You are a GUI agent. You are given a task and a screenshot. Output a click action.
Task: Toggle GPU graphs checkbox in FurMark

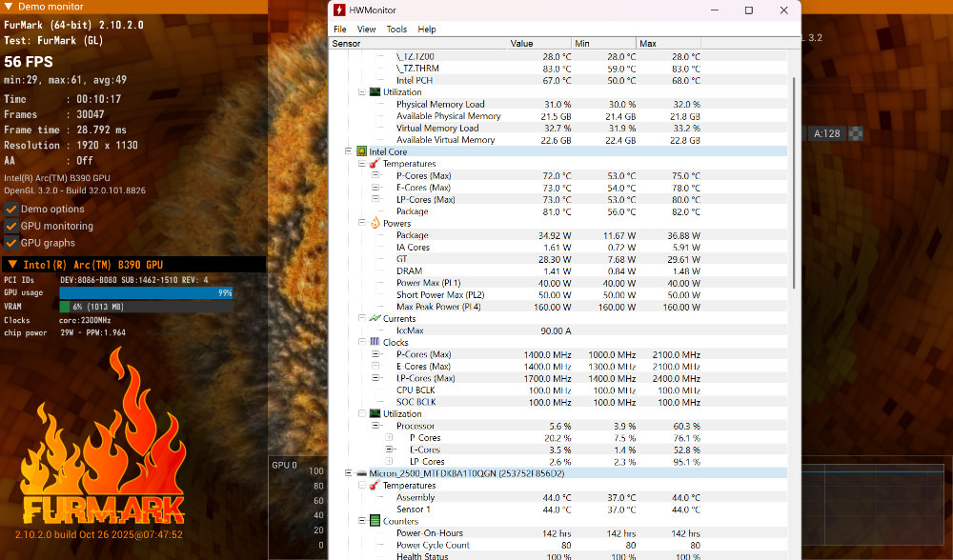tap(10, 243)
